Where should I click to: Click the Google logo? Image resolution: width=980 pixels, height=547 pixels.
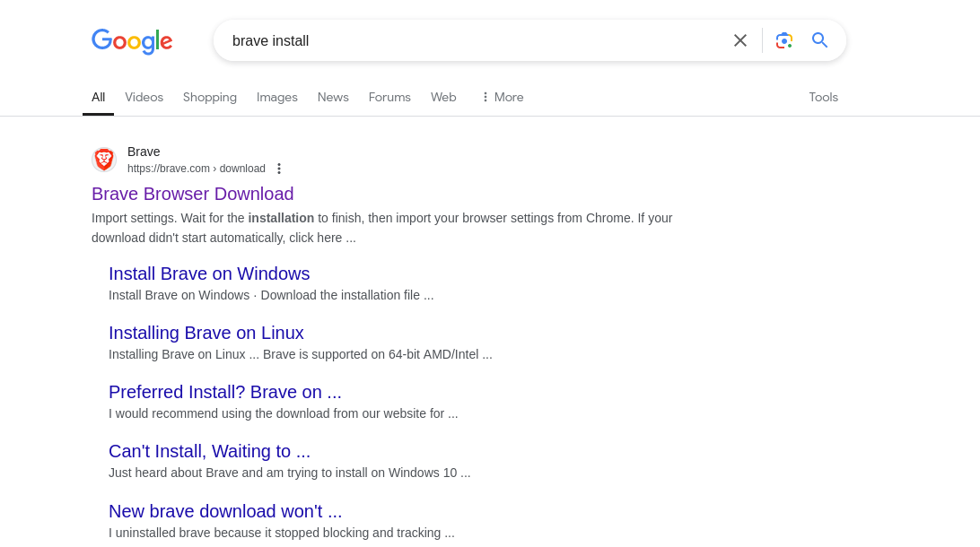132,41
